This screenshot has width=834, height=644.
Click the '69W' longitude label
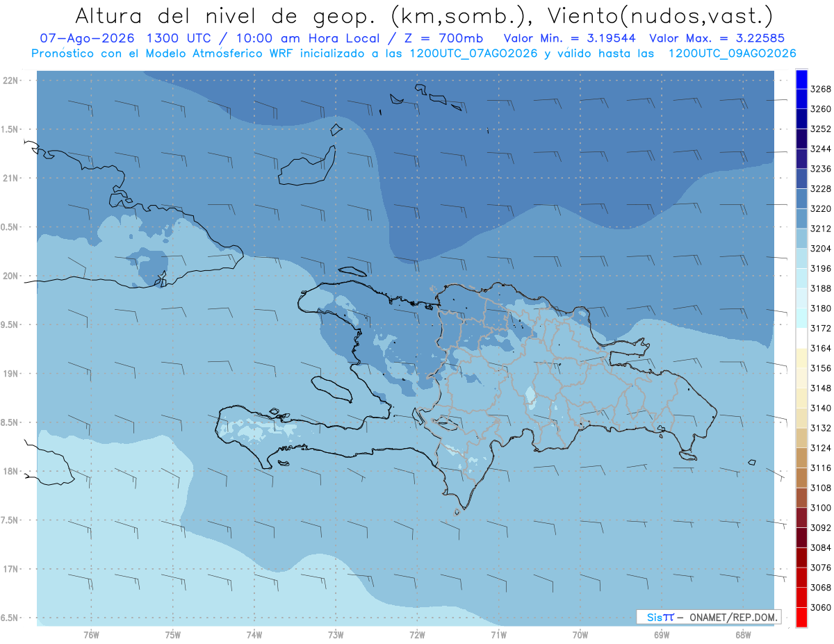tap(662, 634)
